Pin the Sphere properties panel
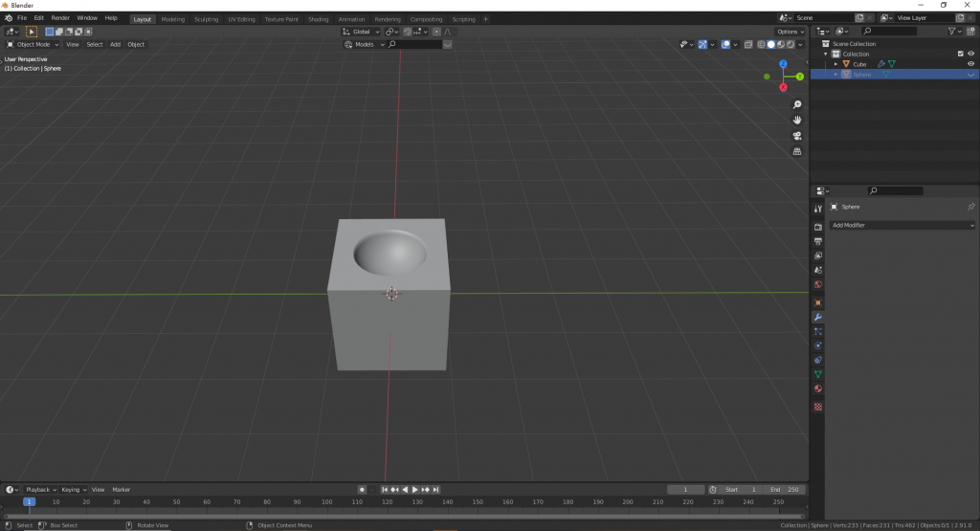The image size is (980, 531). [x=970, y=207]
